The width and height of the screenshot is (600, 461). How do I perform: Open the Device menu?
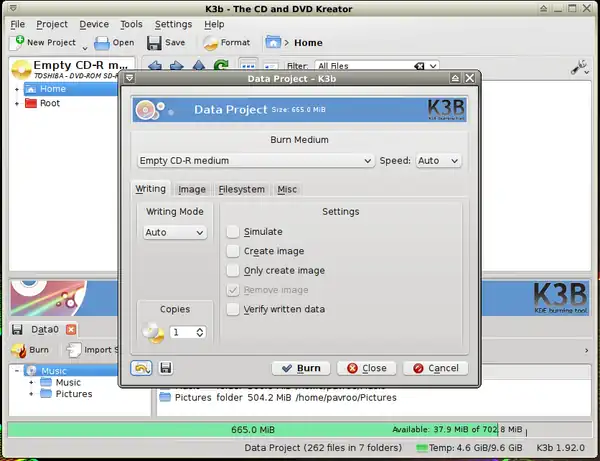[94, 24]
